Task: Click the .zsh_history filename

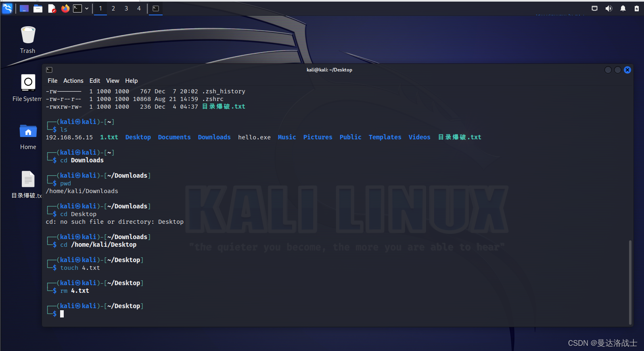Action: [x=224, y=91]
